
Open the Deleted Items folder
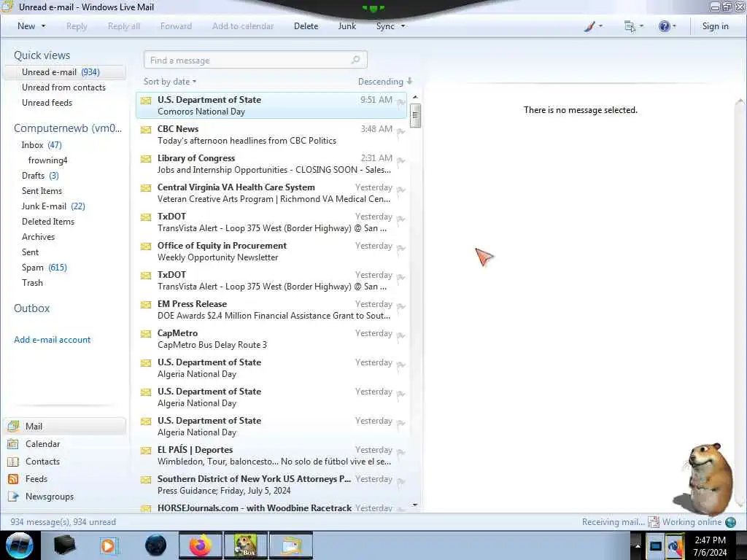(48, 222)
